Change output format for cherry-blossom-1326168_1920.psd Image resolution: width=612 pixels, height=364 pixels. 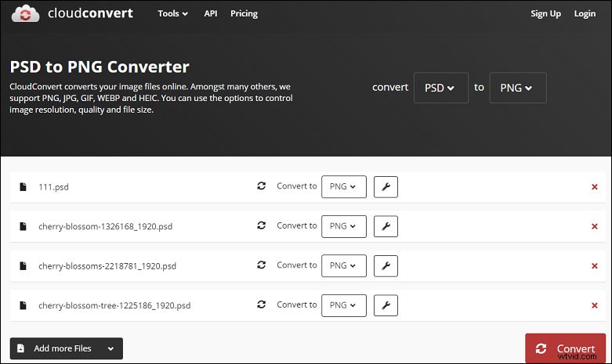[x=344, y=226]
